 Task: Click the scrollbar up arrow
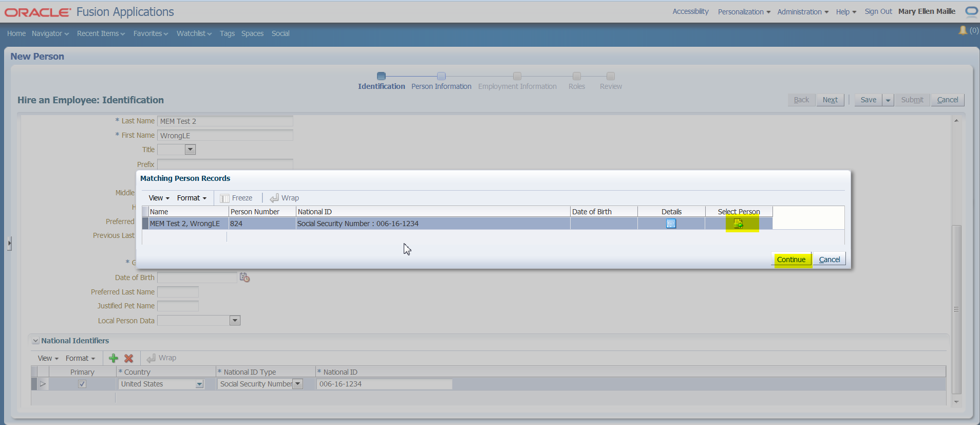(x=956, y=121)
